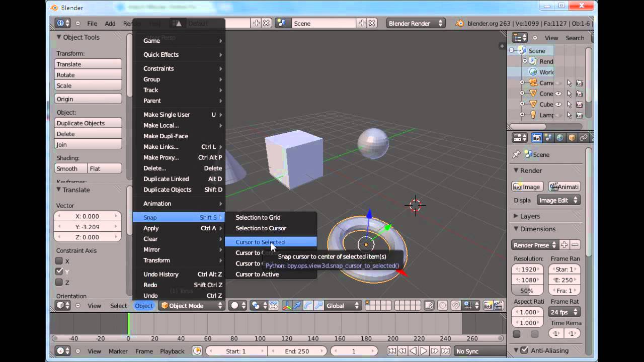Toggle the timeline preview range clock icon
Screen dimensions: 644x362
197,351
